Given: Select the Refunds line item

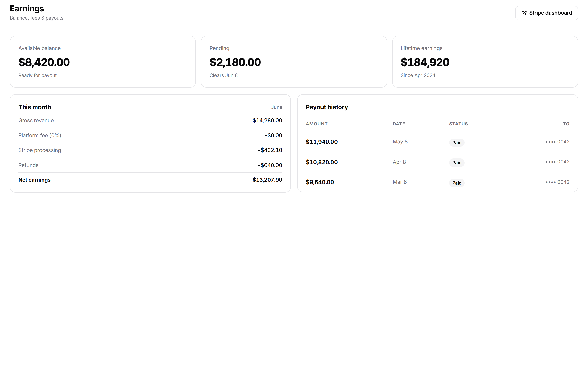Looking at the screenshot, I should 150,165.
